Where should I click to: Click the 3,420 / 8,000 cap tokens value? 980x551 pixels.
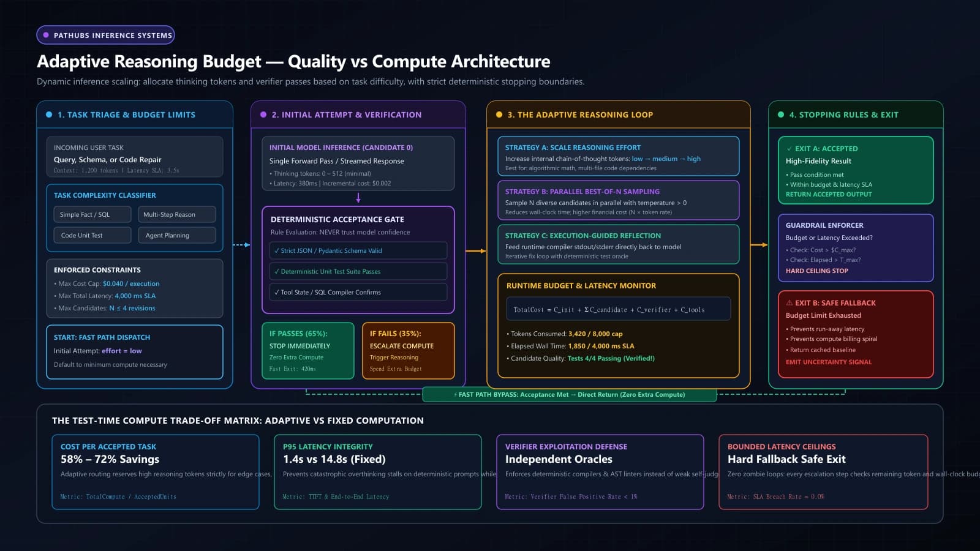coord(595,334)
